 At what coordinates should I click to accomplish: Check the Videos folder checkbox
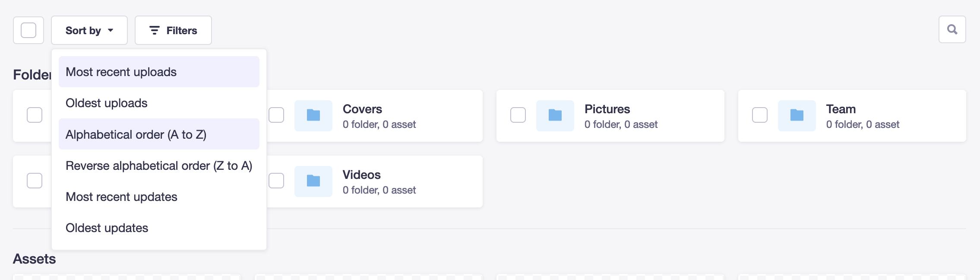[276, 181]
